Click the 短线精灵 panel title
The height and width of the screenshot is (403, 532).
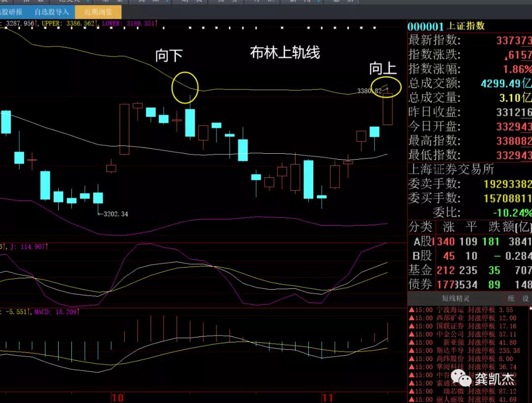pyautogui.click(x=456, y=299)
